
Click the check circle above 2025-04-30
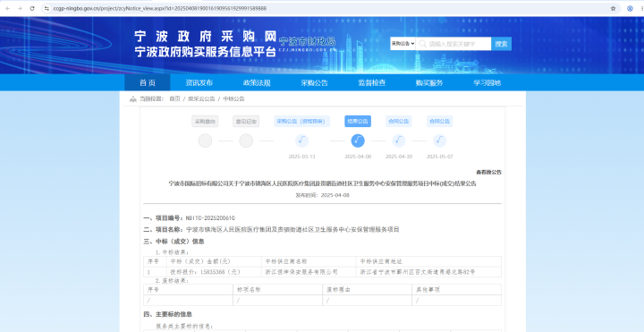tap(398, 140)
